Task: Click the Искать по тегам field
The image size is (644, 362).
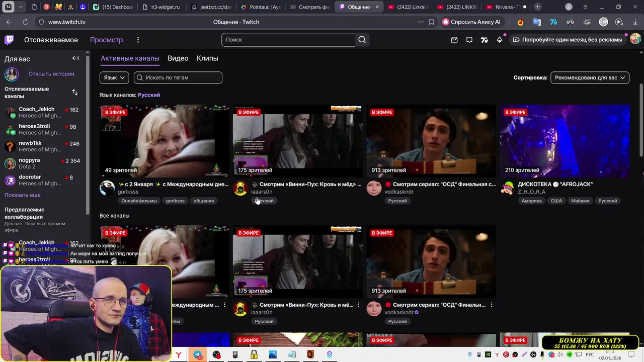Action: point(178,77)
